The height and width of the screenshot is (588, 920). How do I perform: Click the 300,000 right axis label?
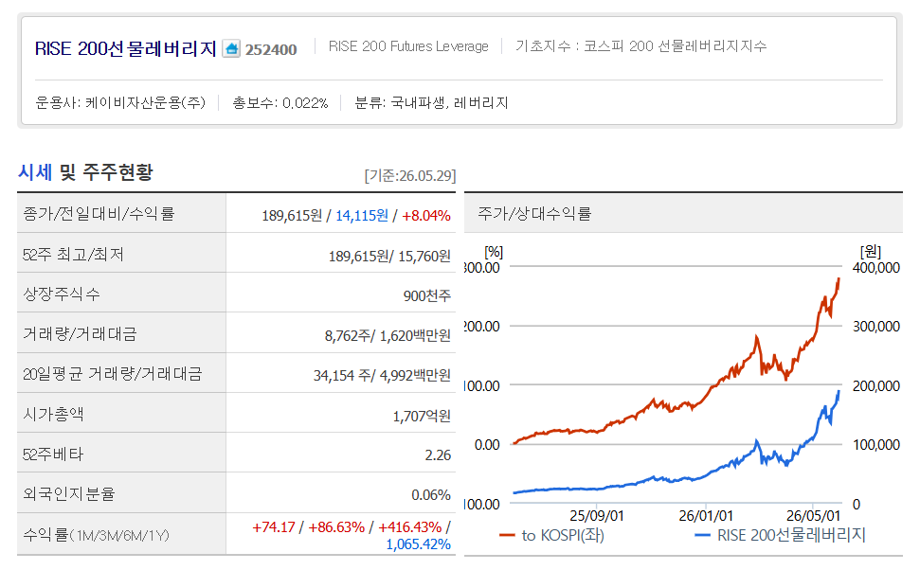(876, 327)
